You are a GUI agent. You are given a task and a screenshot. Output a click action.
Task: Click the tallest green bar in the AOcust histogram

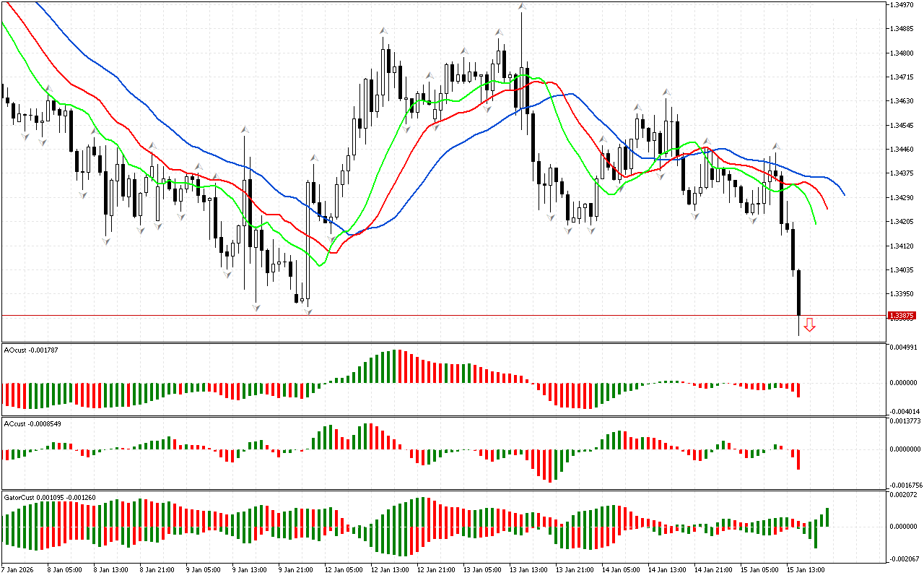[x=396, y=366]
